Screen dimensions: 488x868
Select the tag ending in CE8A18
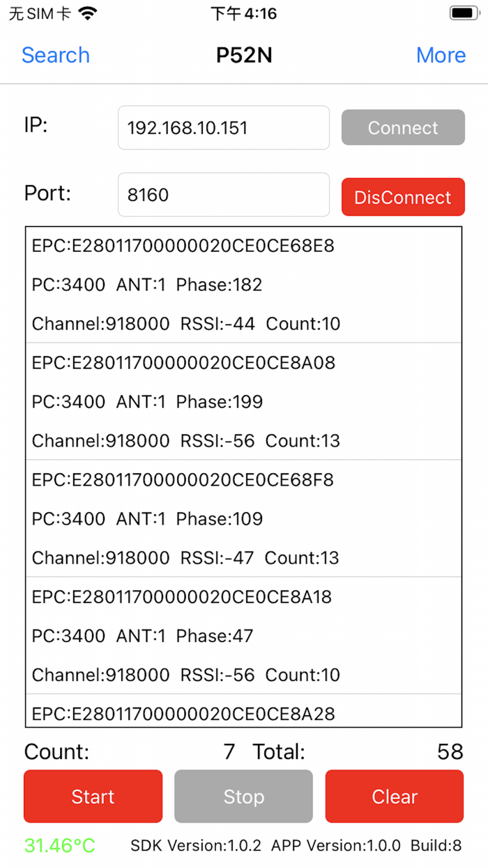point(244,636)
